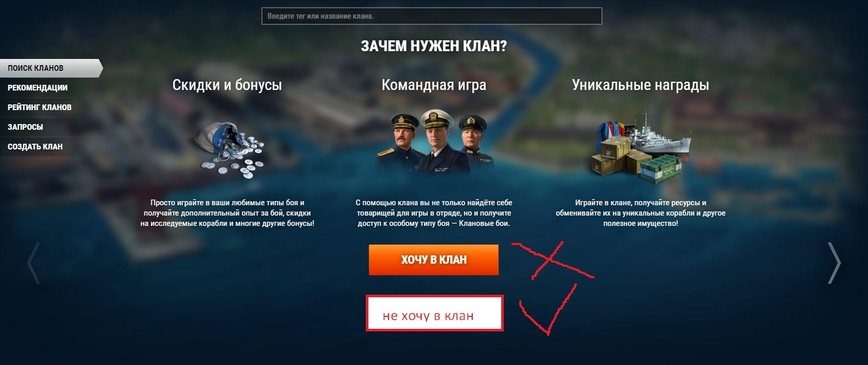Focus the clan tag or name search field
The width and height of the screenshot is (868, 365).
pyautogui.click(x=431, y=16)
